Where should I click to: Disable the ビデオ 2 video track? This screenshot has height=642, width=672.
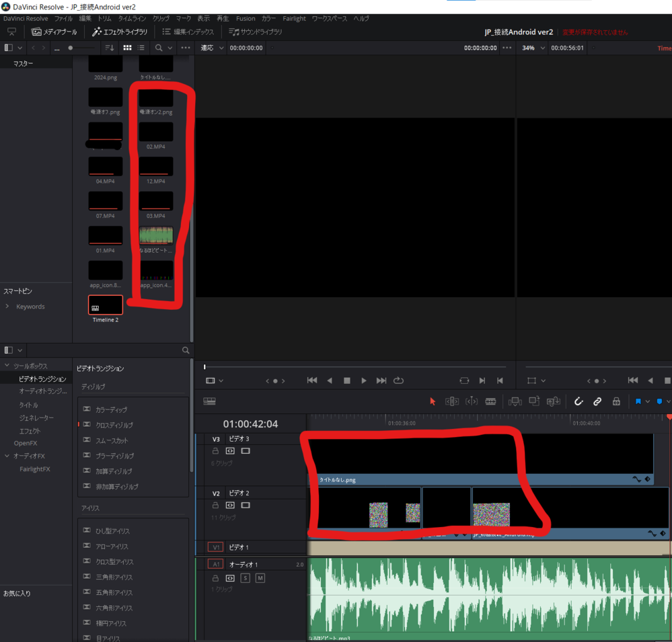[246, 506]
